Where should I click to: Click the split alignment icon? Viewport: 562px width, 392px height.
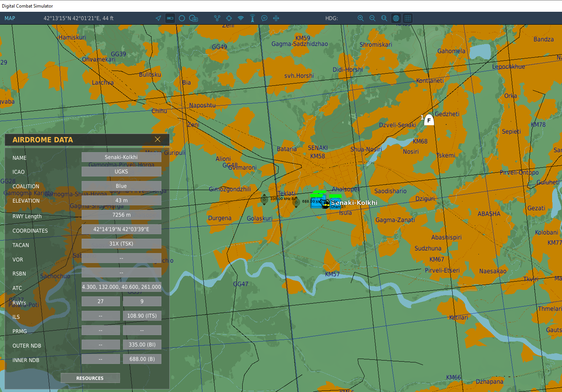[x=276, y=18]
